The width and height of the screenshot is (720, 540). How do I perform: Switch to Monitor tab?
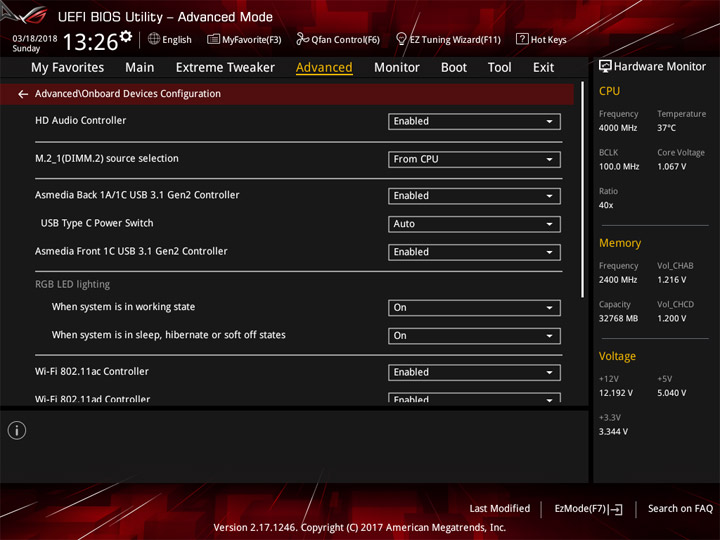click(x=397, y=68)
